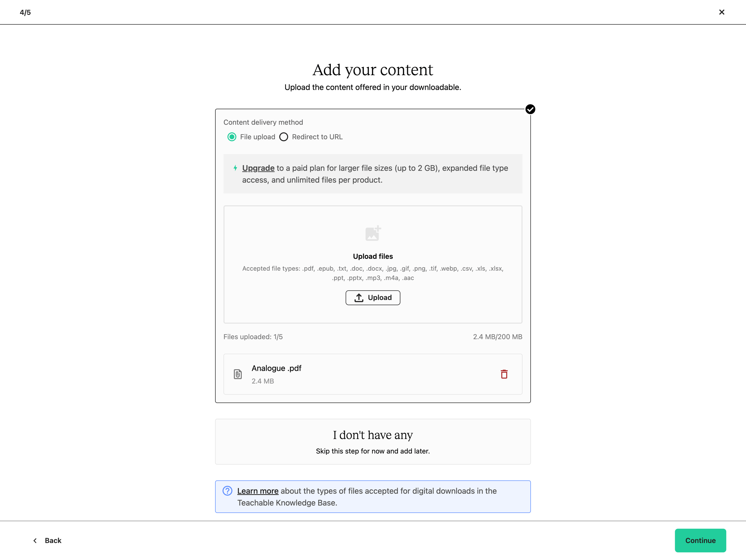Select the Redirect to URL radio option
This screenshot has height=560, width=746.
[x=283, y=137]
